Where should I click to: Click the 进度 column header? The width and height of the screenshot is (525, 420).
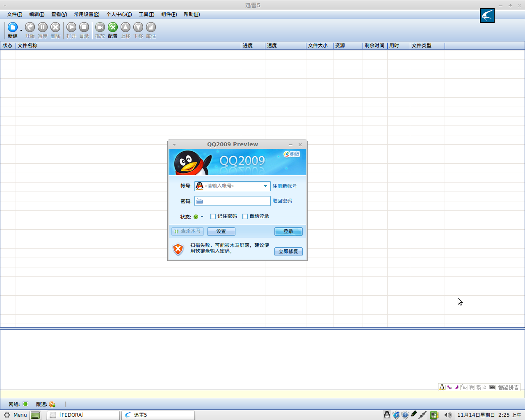[253, 46]
